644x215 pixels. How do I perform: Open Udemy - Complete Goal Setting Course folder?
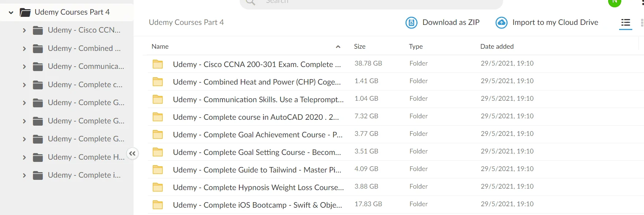pyautogui.click(x=257, y=152)
